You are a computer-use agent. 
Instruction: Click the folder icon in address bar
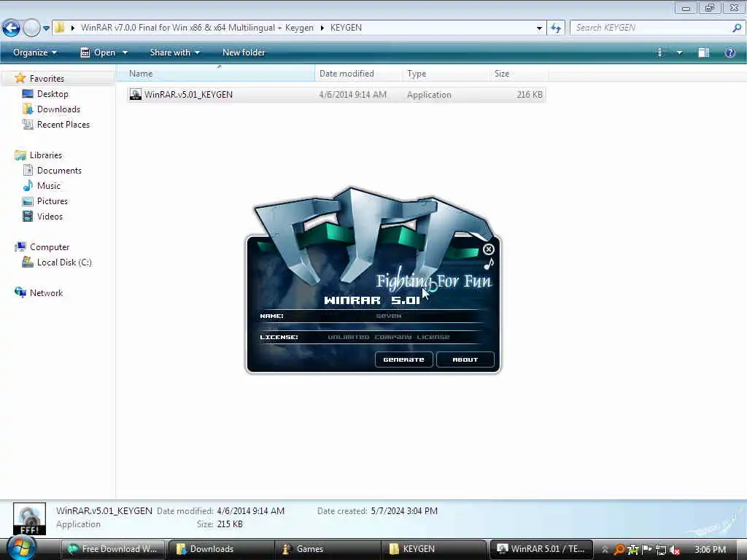60,28
